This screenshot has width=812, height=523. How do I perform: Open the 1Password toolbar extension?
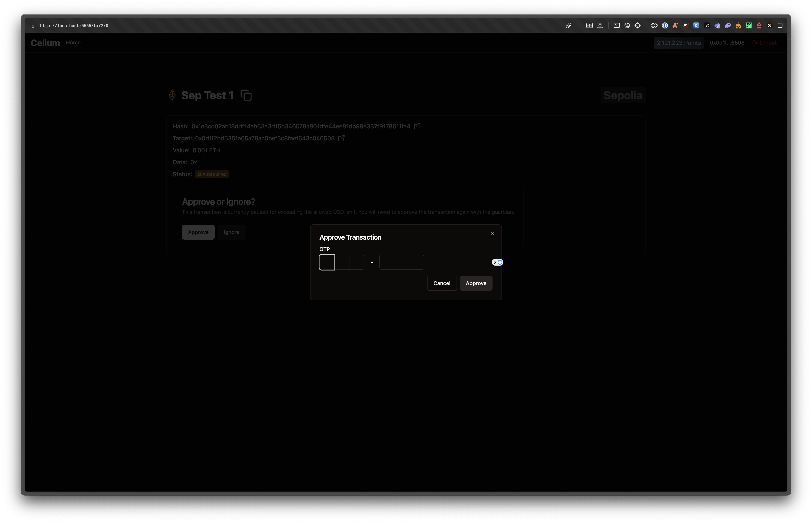(665, 25)
